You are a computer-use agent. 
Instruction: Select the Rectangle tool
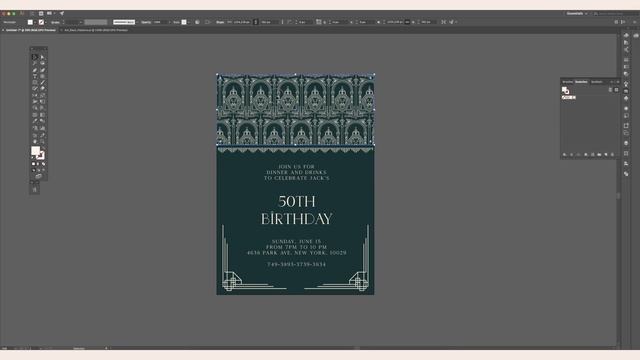[x=35, y=82]
